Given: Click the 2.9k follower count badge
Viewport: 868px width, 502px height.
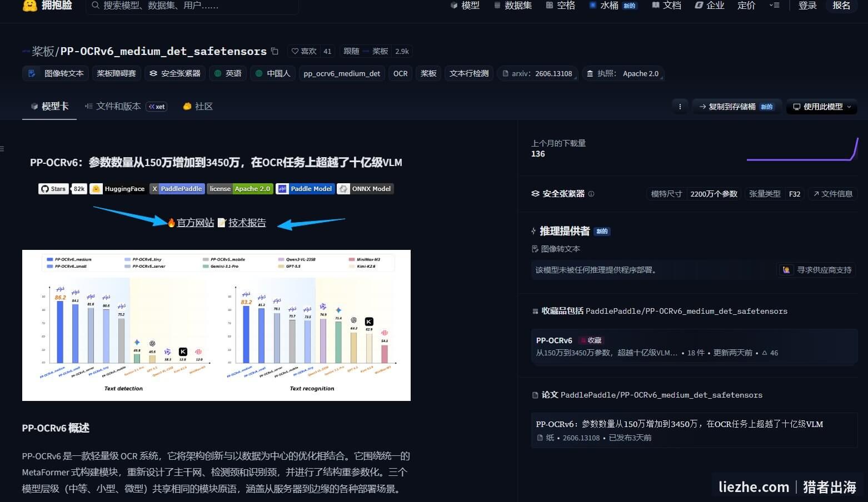Looking at the screenshot, I should pyautogui.click(x=402, y=51).
